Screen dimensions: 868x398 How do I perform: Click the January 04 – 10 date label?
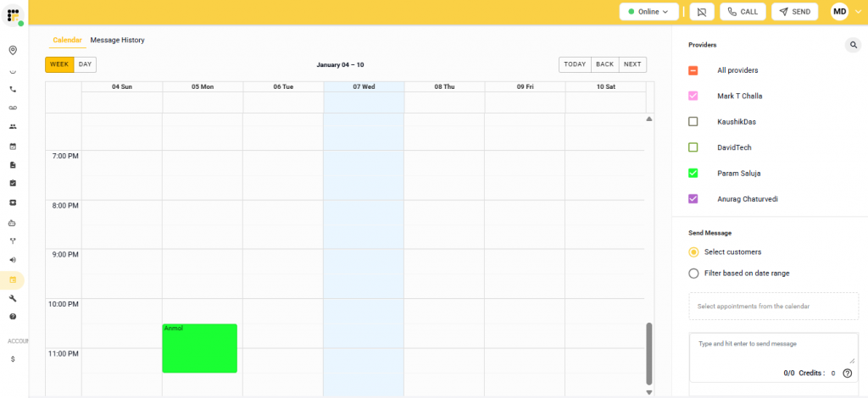click(340, 65)
